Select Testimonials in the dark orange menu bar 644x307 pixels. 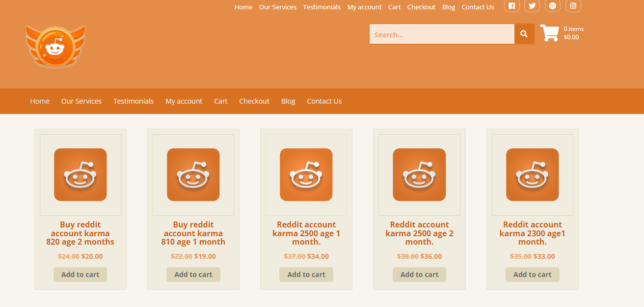pos(134,101)
